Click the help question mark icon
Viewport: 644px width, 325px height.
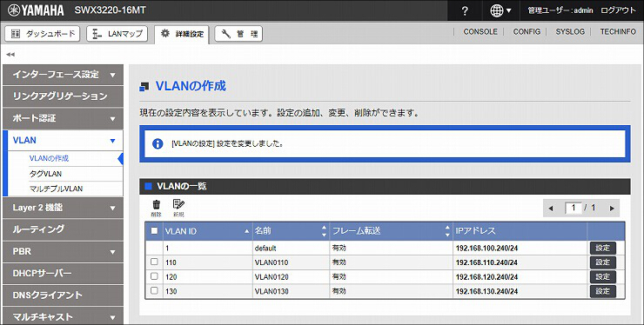pos(465,11)
